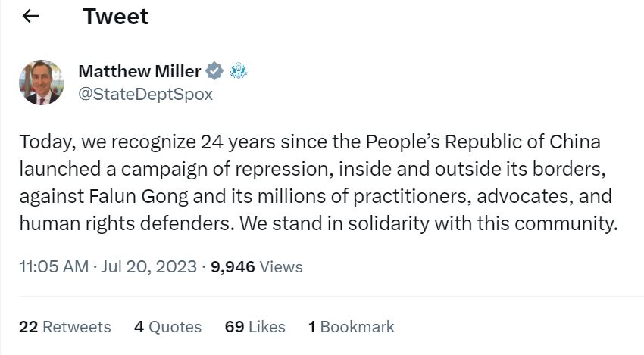View the list of 22 Retweets
Image resolution: width=644 pixels, height=355 pixels.
tap(65, 327)
